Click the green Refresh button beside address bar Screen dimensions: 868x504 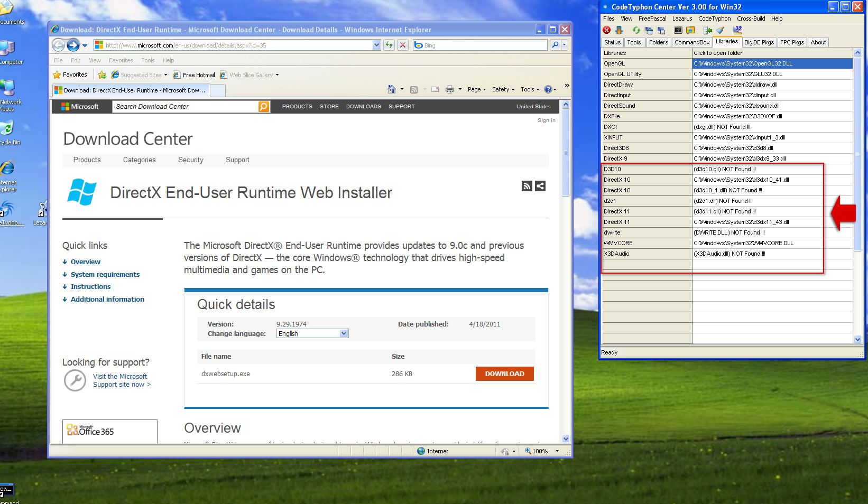tap(389, 45)
